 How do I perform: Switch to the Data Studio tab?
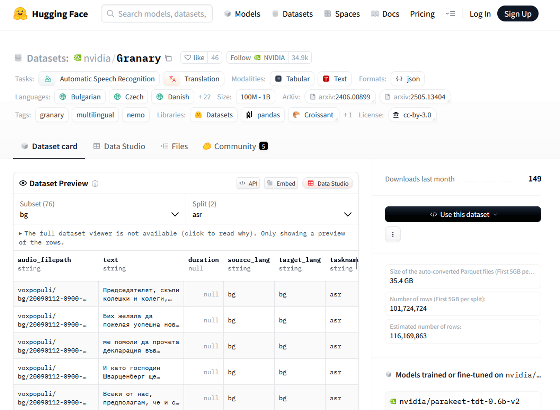click(119, 146)
